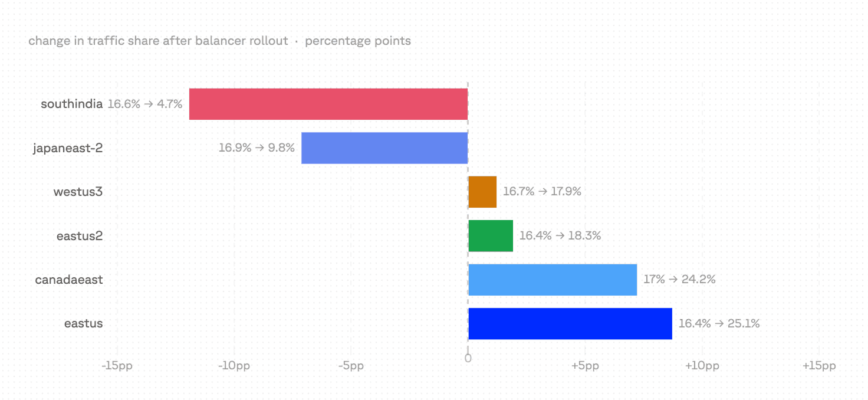Screen dimensions: 868x400
Task: Select the orange westus3 bar
Action: point(482,192)
